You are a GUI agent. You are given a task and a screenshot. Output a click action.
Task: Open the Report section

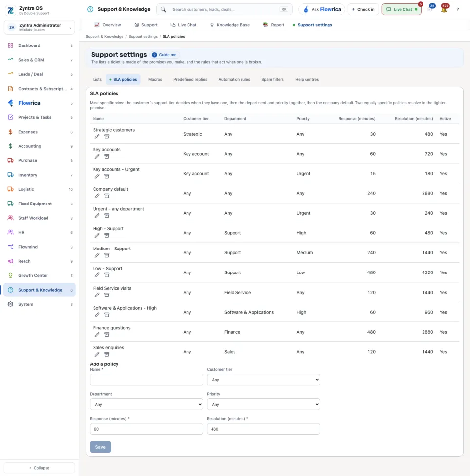click(x=274, y=25)
